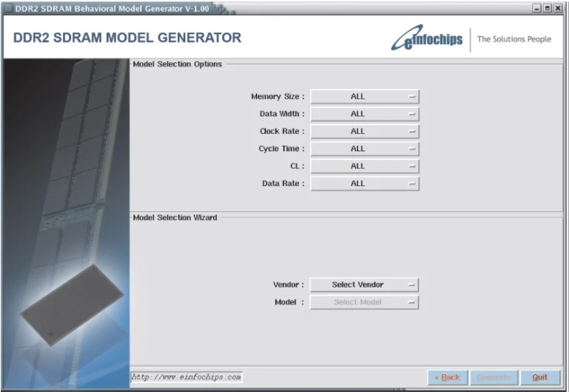Open the Memory Size dropdown
The height and width of the screenshot is (392, 569).
pos(365,96)
